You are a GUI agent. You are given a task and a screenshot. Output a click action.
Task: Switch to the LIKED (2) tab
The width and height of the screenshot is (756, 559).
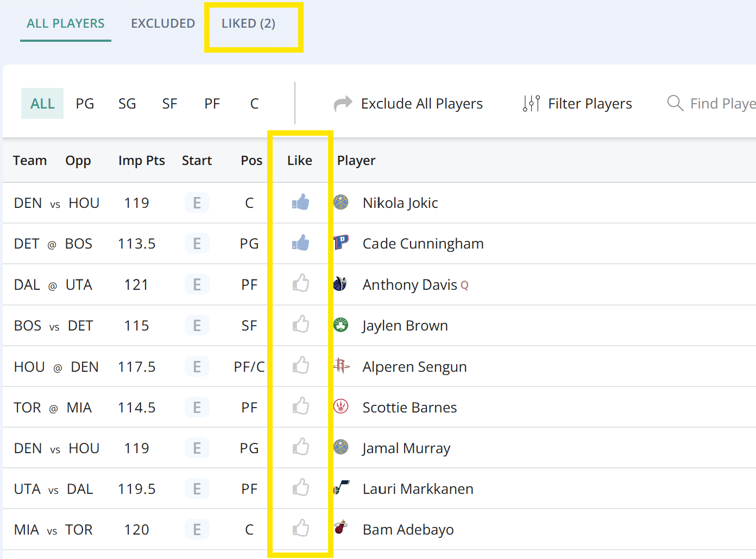(x=248, y=23)
